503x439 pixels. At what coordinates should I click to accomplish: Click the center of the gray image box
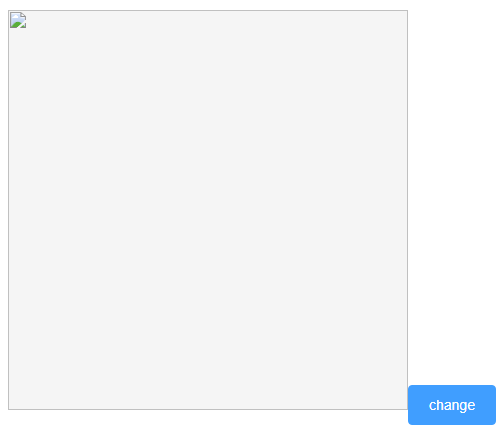pos(208,210)
